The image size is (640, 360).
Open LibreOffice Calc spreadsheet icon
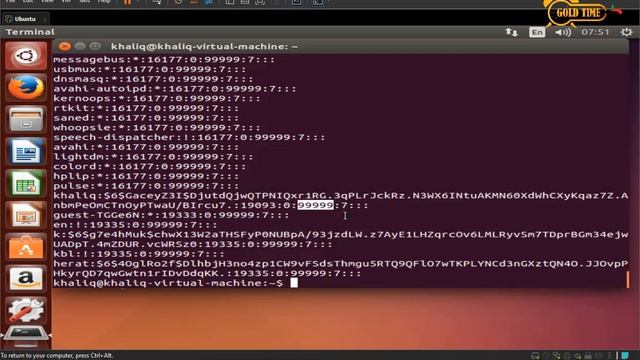click(26, 183)
